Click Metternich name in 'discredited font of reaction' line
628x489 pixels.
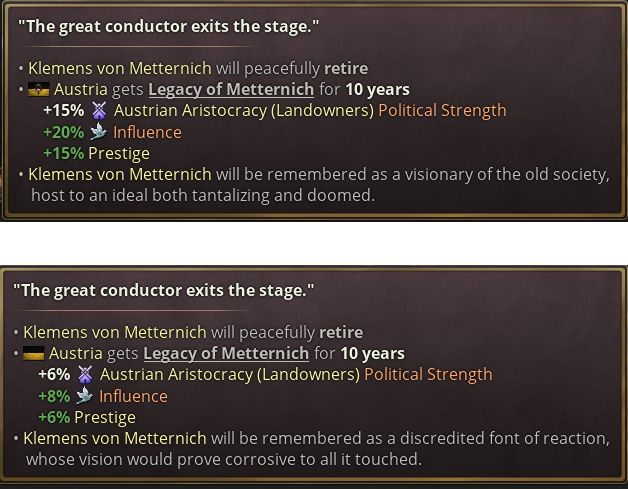click(115, 439)
